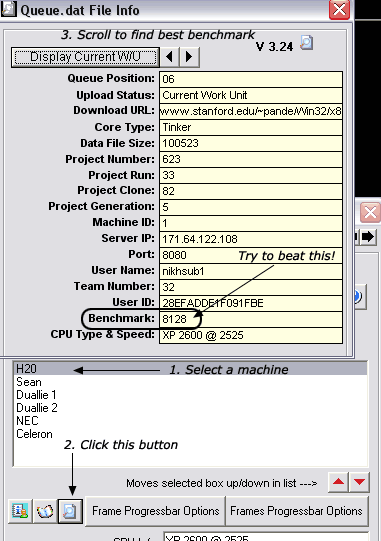Close the background window with its X button
Viewport: 381px width, 541px height.
click(x=370, y=212)
